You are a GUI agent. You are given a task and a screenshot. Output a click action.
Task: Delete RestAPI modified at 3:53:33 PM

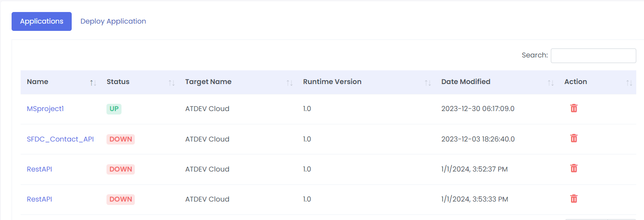tap(574, 199)
